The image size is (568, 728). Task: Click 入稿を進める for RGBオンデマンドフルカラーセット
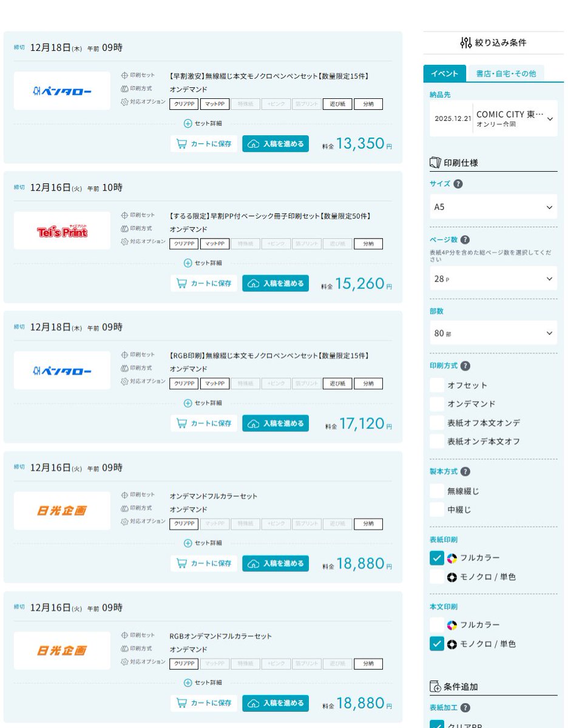click(276, 703)
